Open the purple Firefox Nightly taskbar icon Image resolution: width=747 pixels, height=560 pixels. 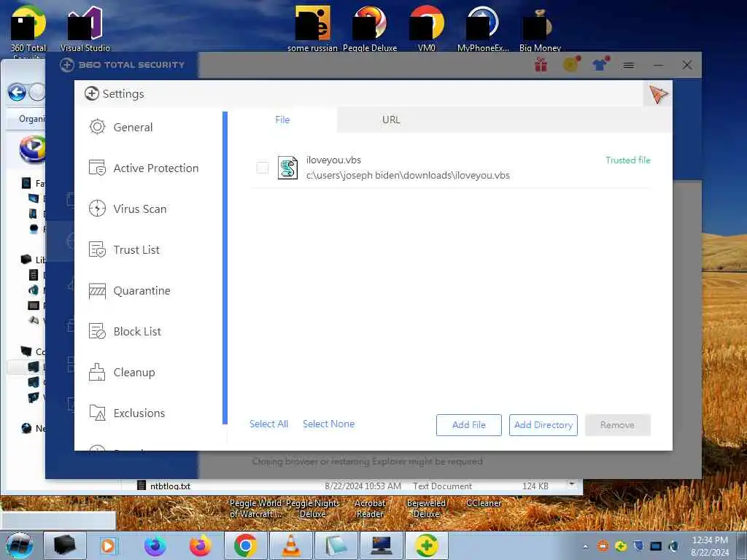[x=155, y=545]
